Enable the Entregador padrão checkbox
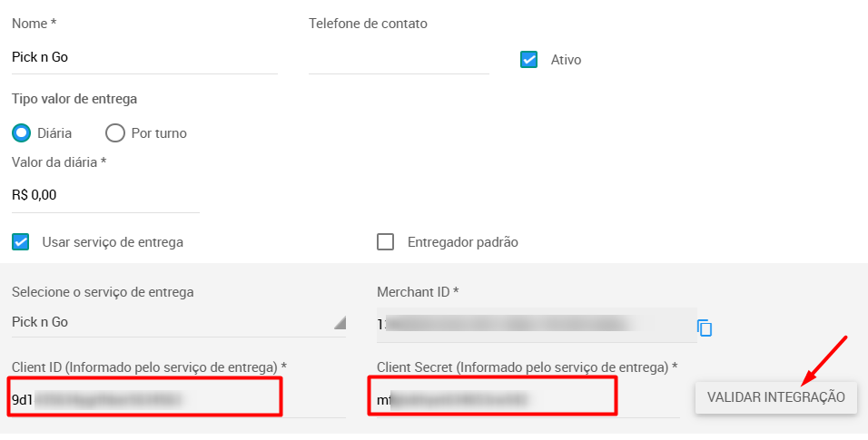The width and height of the screenshot is (868, 440). [x=385, y=242]
